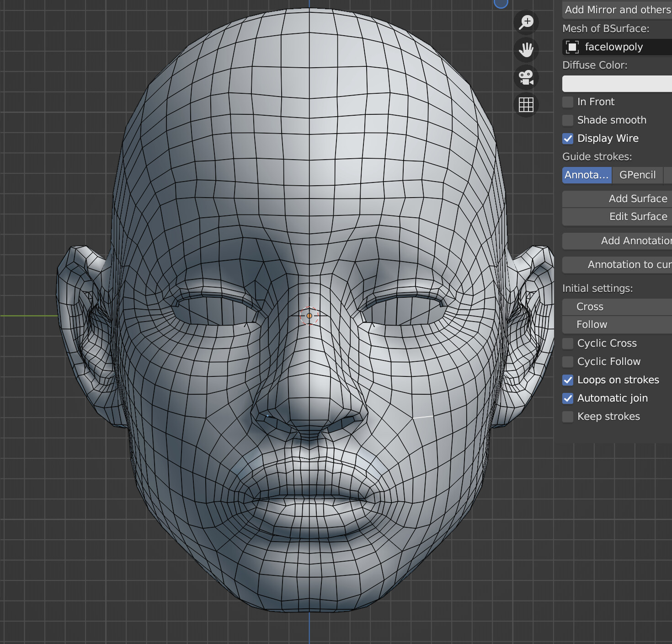This screenshot has width=672, height=644.
Task: Click the "Guide strokes:" label
Action: pyautogui.click(x=597, y=157)
